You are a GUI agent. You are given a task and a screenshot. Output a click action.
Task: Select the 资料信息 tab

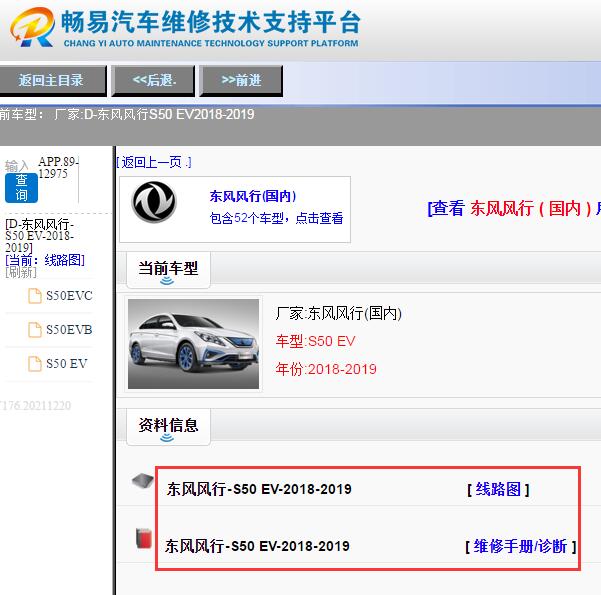pyautogui.click(x=168, y=427)
